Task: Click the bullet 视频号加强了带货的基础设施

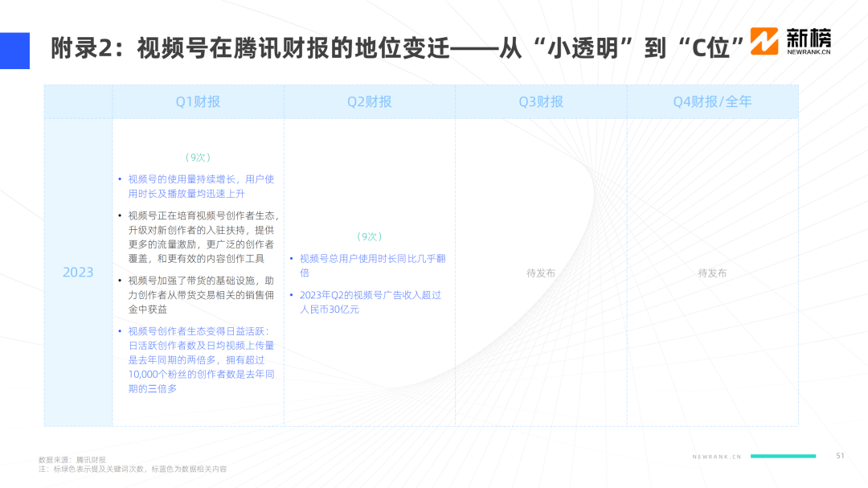Action: click(197, 295)
